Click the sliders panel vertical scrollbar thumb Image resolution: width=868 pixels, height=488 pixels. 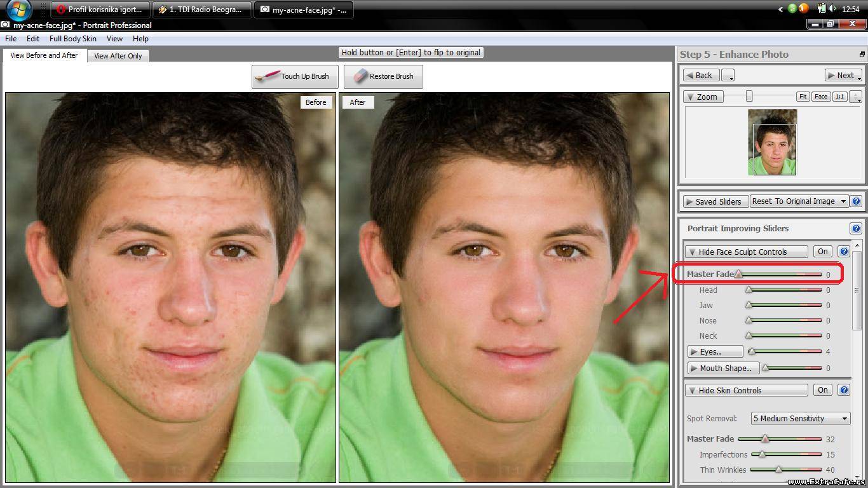coord(857,290)
